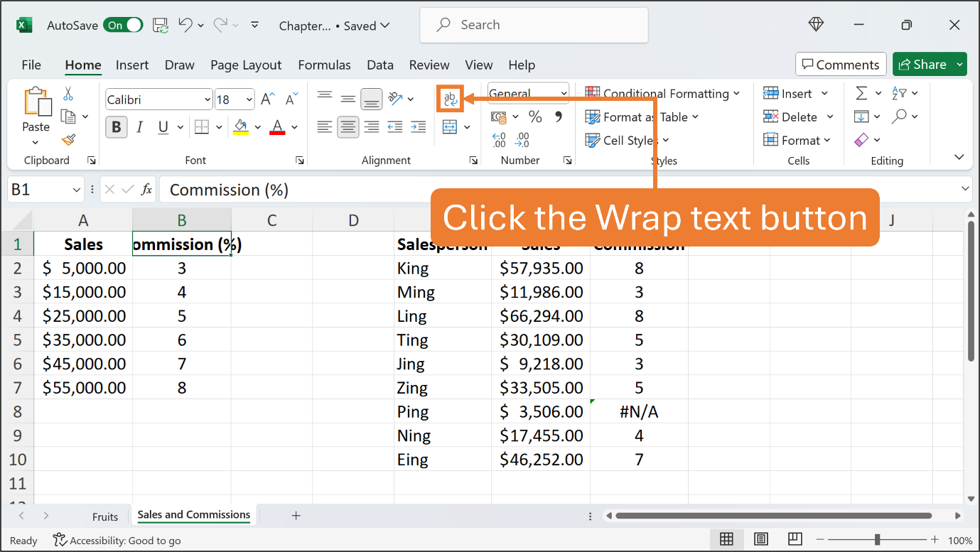The height and width of the screenshot is (552, 980).
Task: Toggle Underline formatting
Action: tap(163, 127)
